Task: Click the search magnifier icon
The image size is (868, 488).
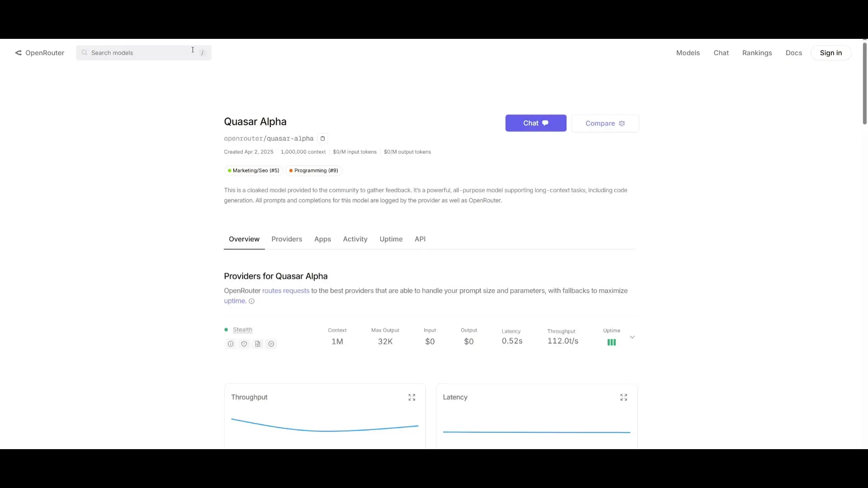Action: click(x=84, y=53)
